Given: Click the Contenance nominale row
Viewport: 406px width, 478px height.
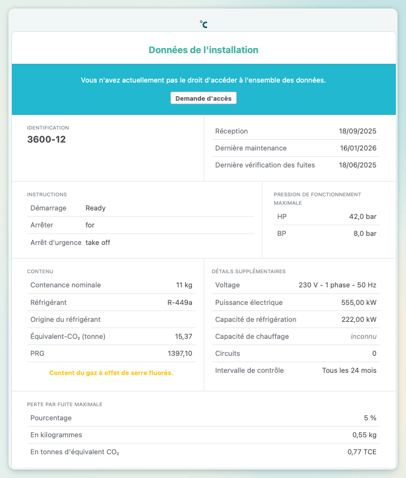Looking at the screenshot, I should click(x=111, y=285).
